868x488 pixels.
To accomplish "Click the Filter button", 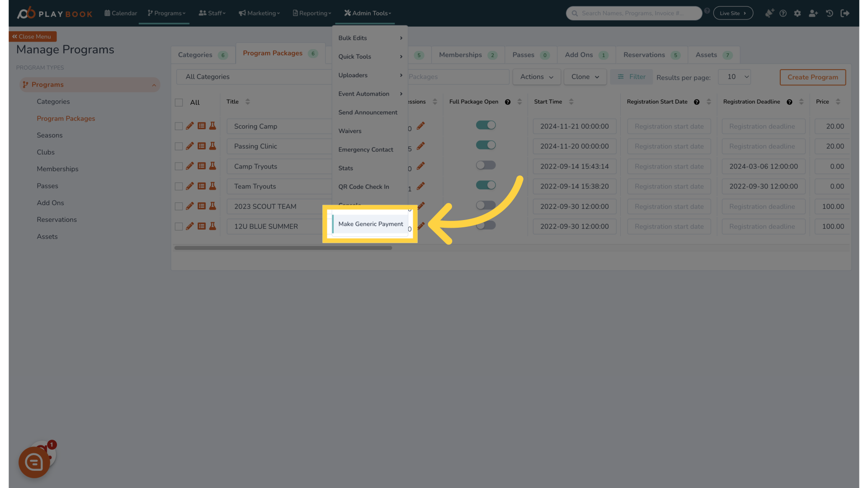I will point(631,77).
